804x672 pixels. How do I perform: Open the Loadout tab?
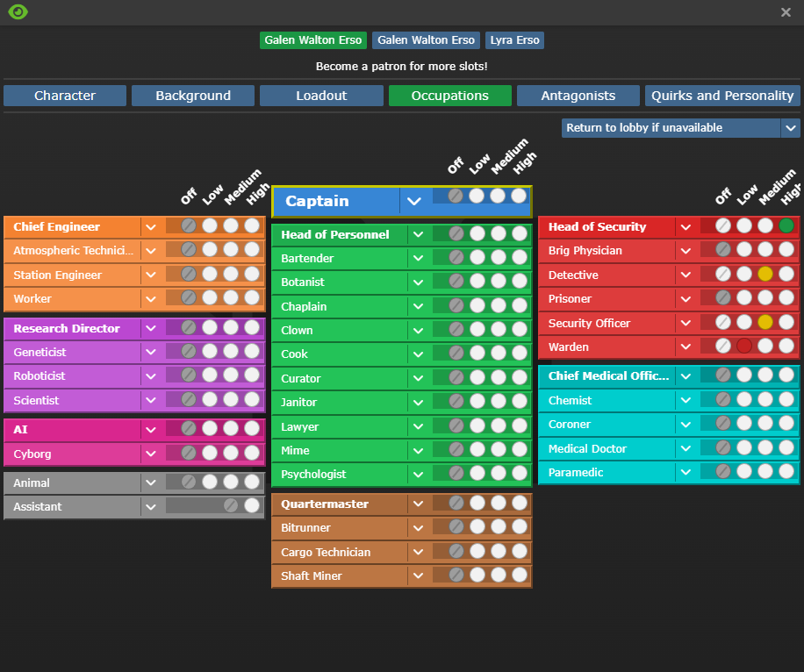point(321,96)
